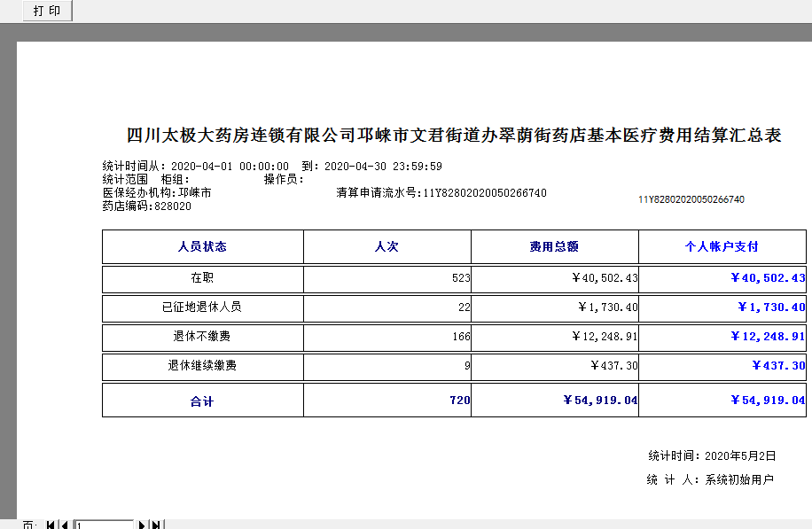Click the 个人帐户支付 column header
812x529 pixels.
click(x=722, y=247)
